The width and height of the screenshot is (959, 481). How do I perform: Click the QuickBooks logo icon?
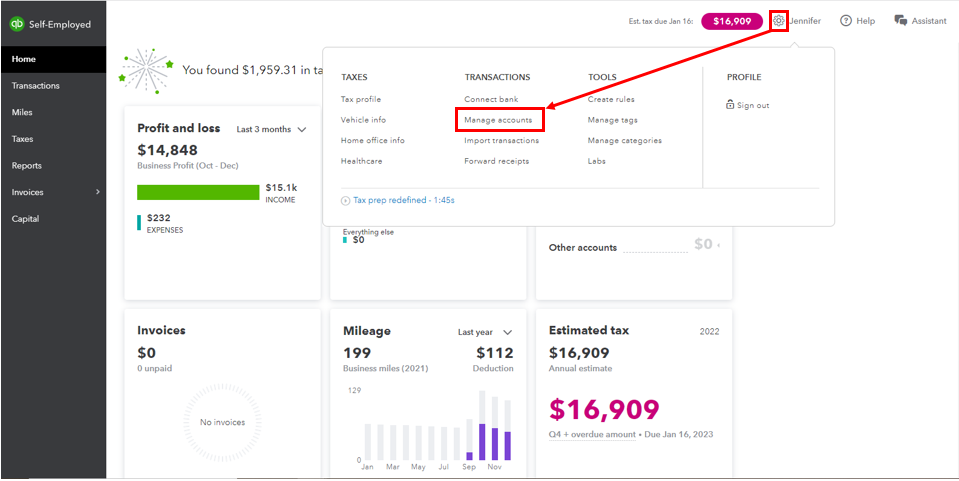(x=17, y=24)
